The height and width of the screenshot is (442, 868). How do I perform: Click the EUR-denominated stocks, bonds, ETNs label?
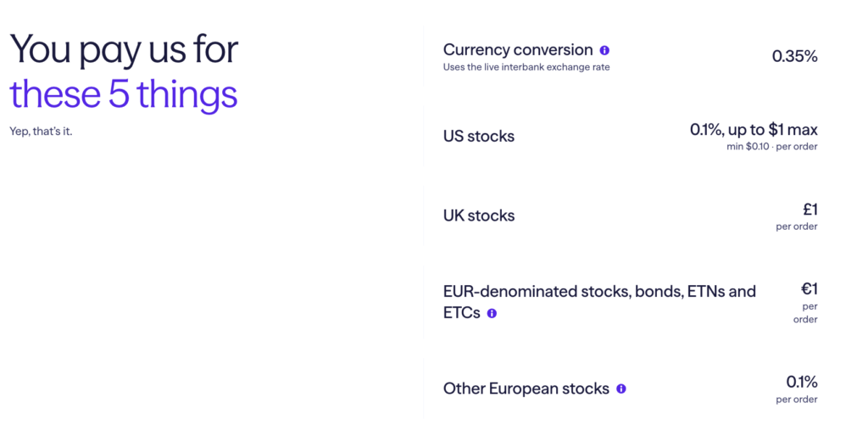pos(599,292)
